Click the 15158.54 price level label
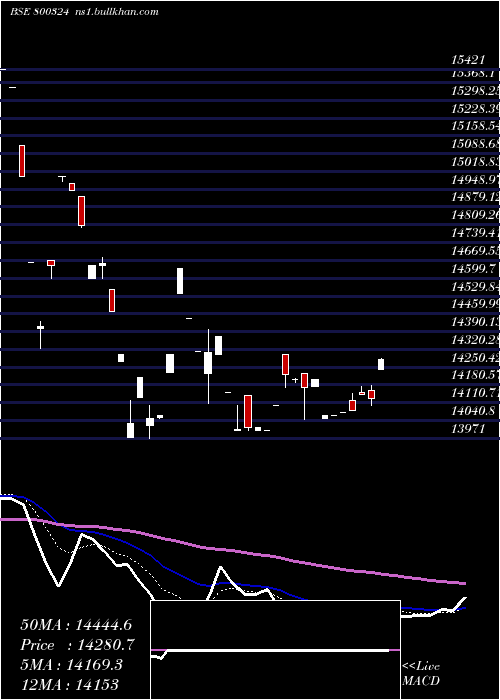500x700 pixels. click(475, 126)
